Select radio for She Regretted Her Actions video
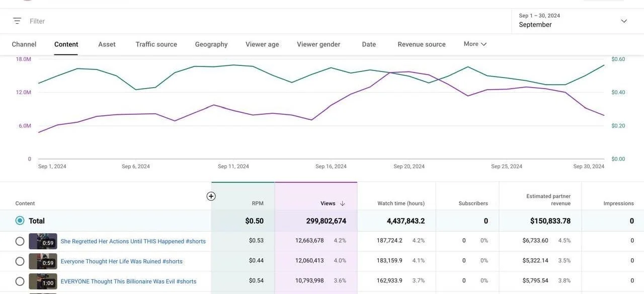The width and height of the screenshot is (644, 294). point(20,241)
